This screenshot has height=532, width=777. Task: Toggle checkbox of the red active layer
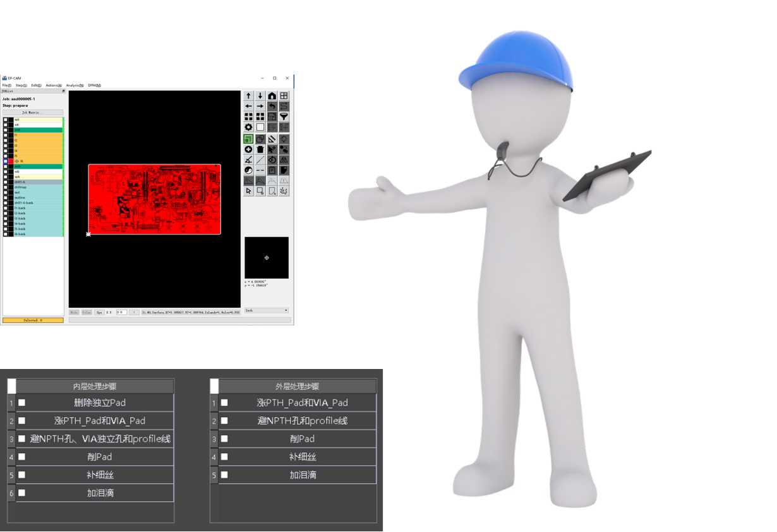click(6, 161)
